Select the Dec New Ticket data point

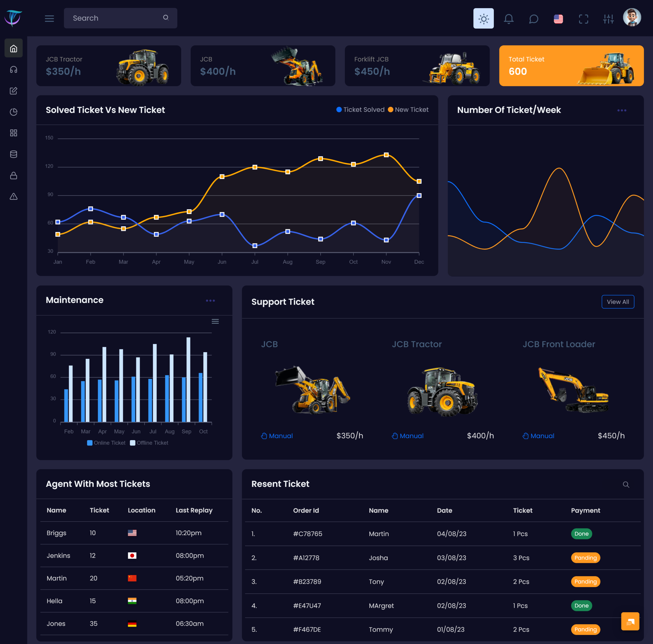419,181
